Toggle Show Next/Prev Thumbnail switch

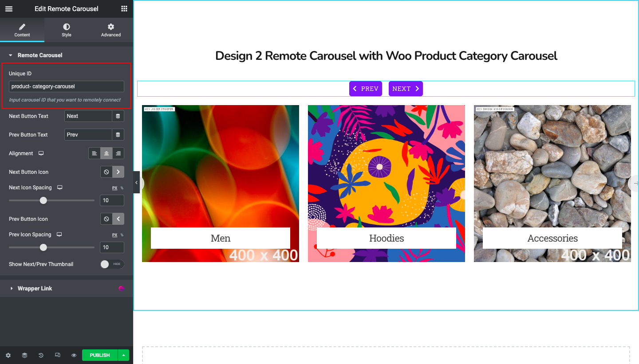coord(105,264)
